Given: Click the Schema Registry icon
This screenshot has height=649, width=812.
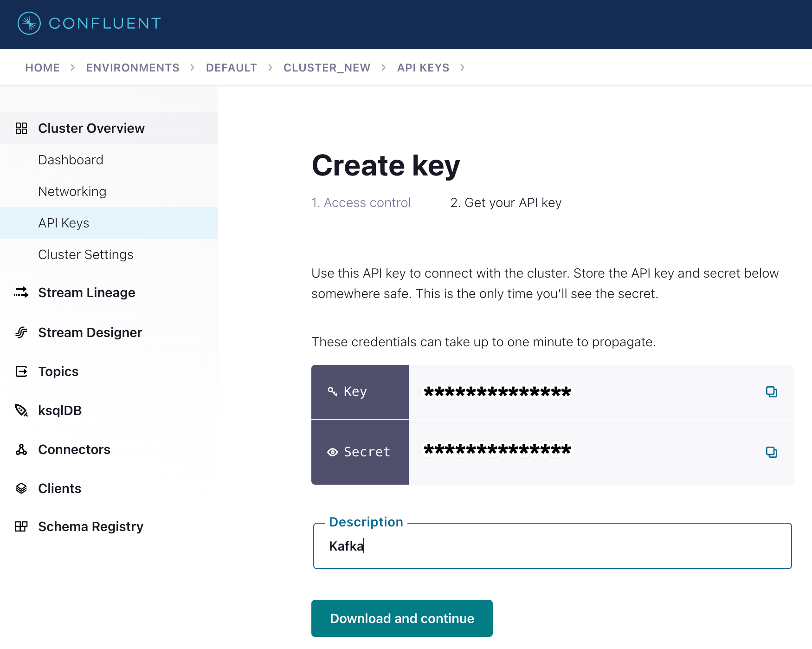Looking at the screenshot, I should tap(21, 526).
